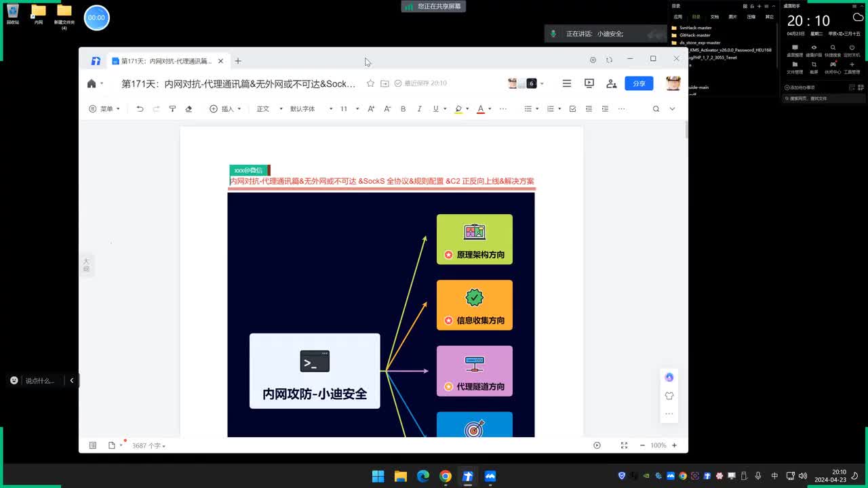Open a new tab with plus

pyautogui.click(x=238, y=61)
